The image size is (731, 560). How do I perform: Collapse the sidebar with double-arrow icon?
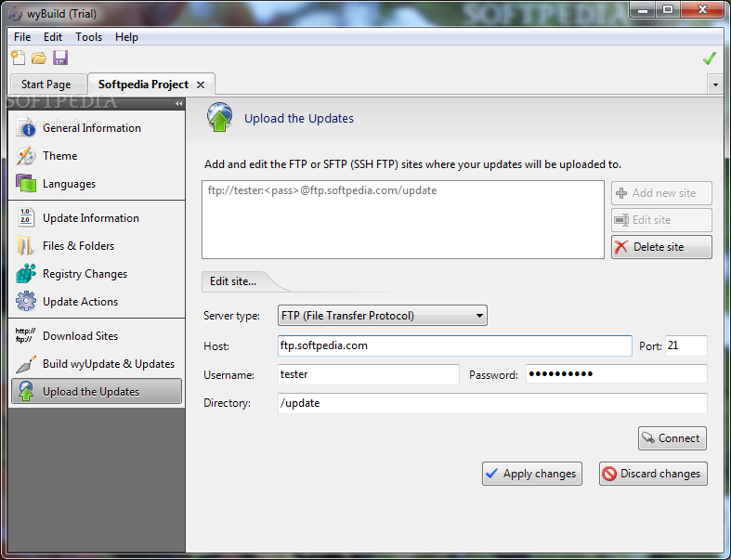click(178, 103)
